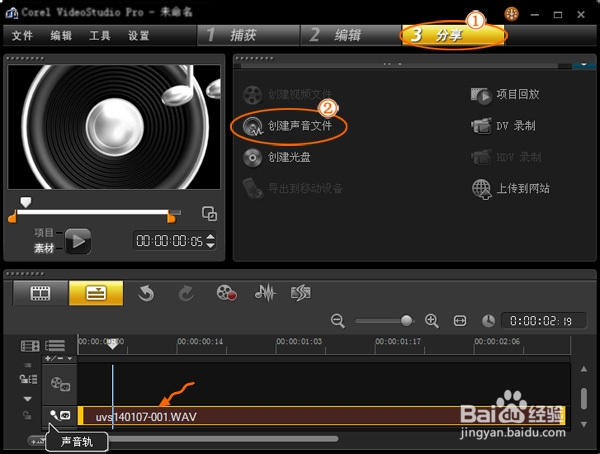
Task: Click the timeline vertical scrollbar thumb
Action: pyautogui.click(x=584, y=398)
